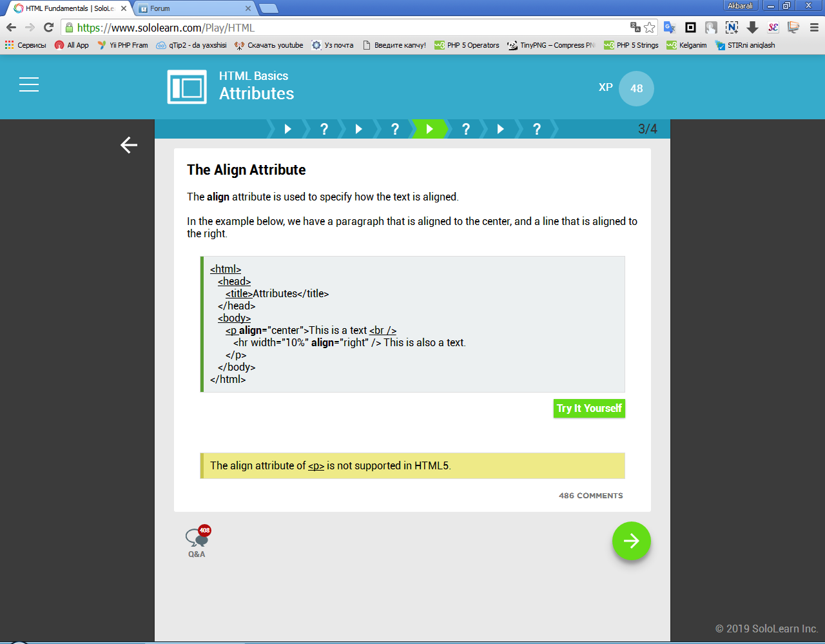Open the hamburger navigation menu
This screenshot has height=644, width=825.
(x=29, y=84)
